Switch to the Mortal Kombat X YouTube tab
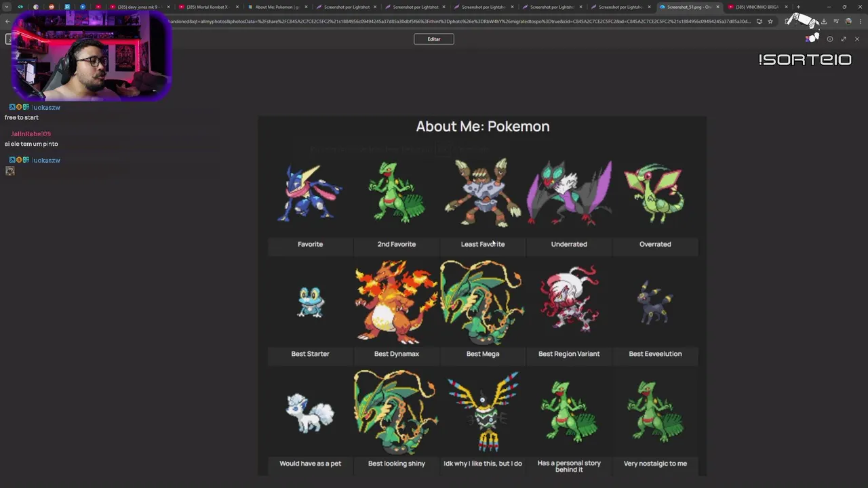This screenshot has height=488, width=868. point(208,7)
